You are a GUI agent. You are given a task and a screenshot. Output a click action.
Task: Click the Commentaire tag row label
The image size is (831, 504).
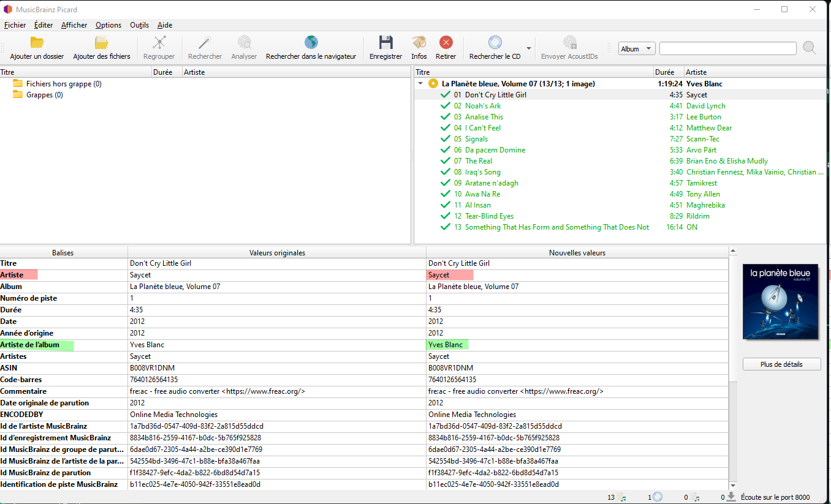[23, 391]
